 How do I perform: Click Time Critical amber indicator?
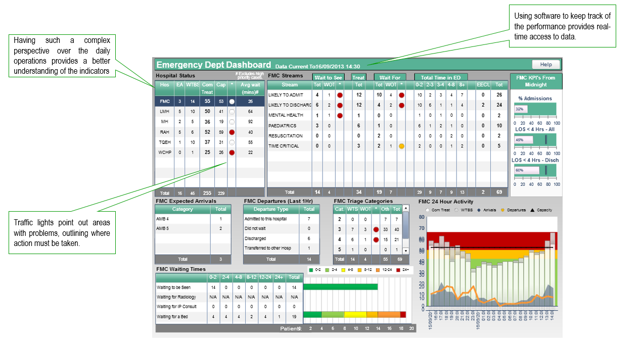click(401, 146)
